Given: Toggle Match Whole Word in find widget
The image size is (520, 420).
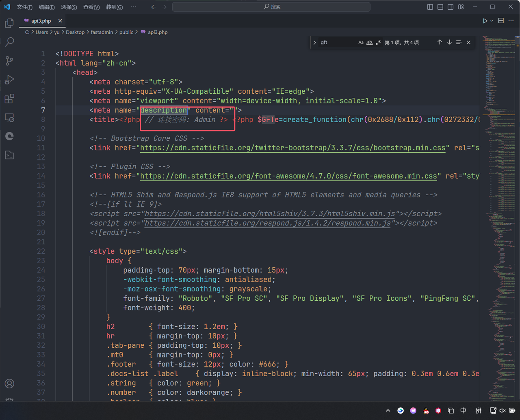Looking at the screenshot, I should (x=369, y=42).
